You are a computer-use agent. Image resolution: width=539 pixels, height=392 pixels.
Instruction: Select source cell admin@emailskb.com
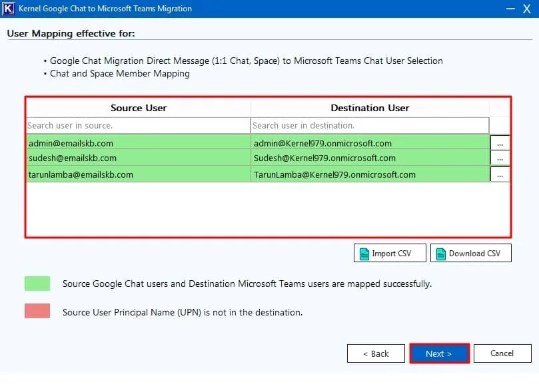139,143
